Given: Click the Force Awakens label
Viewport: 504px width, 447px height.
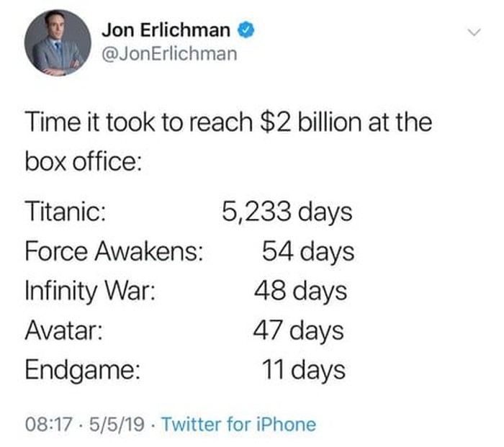Looking at the screenshot, I should [114, 251].
